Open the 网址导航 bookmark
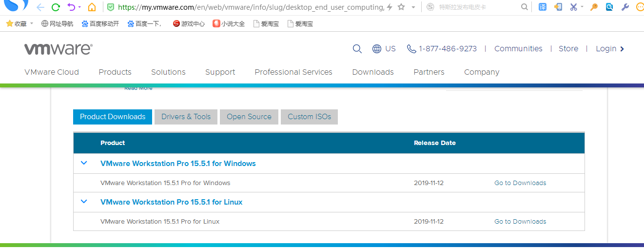The width and height of the screenshot is (644, 250). [58, 23]
